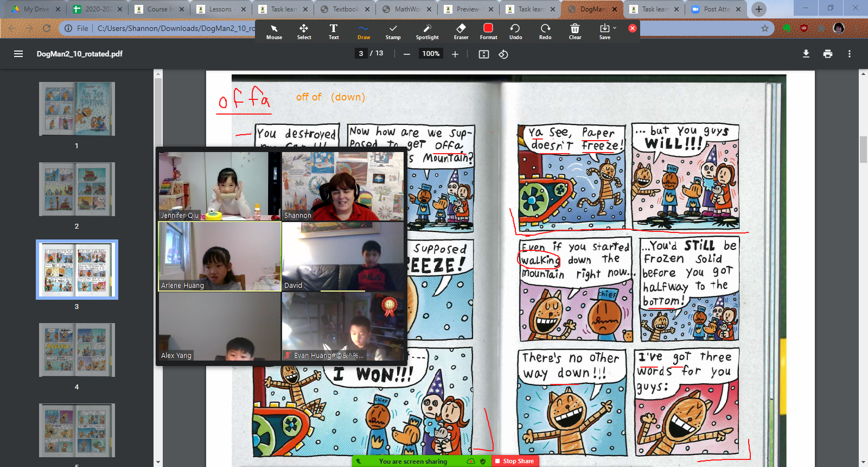Open the PDF sidebar hamburger menu
The width and height of the screenshot is (868, 467).
point(18,54)
